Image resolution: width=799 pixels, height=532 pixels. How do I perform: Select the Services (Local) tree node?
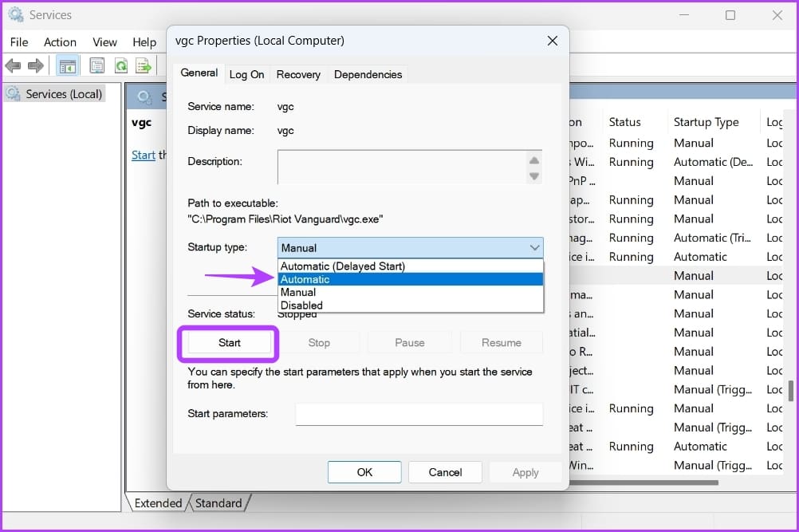pos(55,94)
